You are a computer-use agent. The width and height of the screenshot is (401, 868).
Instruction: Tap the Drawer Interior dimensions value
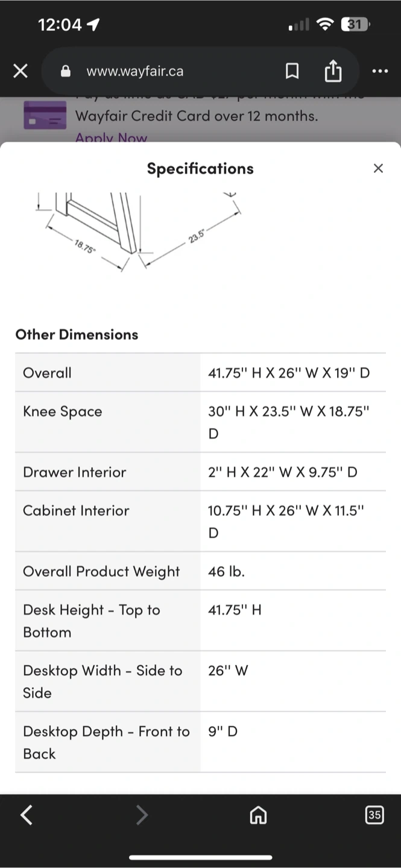282,472
